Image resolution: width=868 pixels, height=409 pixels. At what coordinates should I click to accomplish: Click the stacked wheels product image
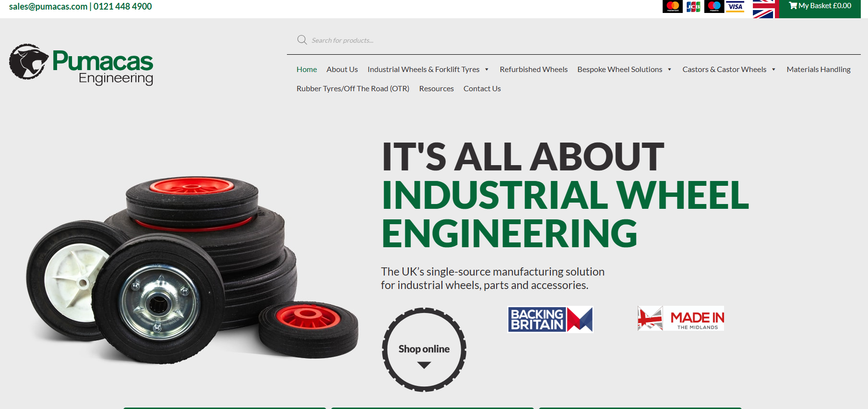[x=192, y=269]
